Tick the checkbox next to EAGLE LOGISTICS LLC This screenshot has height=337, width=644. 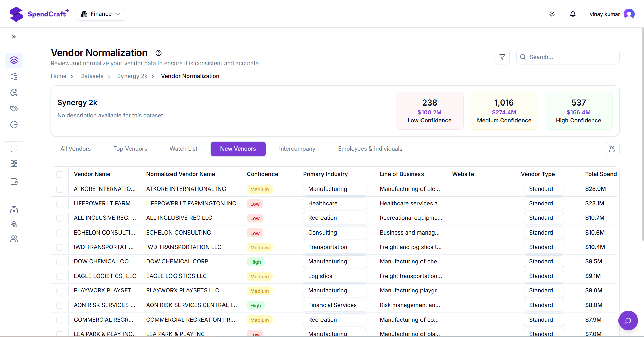click(x=60, y=276)
